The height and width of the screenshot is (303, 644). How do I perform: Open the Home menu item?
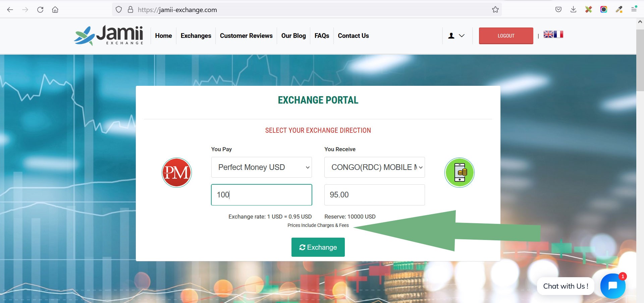(163, 36)
